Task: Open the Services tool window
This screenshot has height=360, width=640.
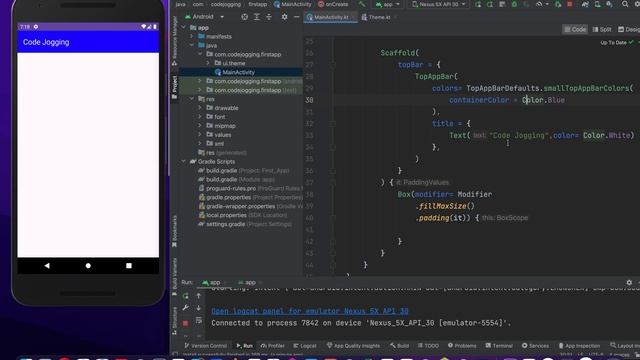Action: click(535, 346)
